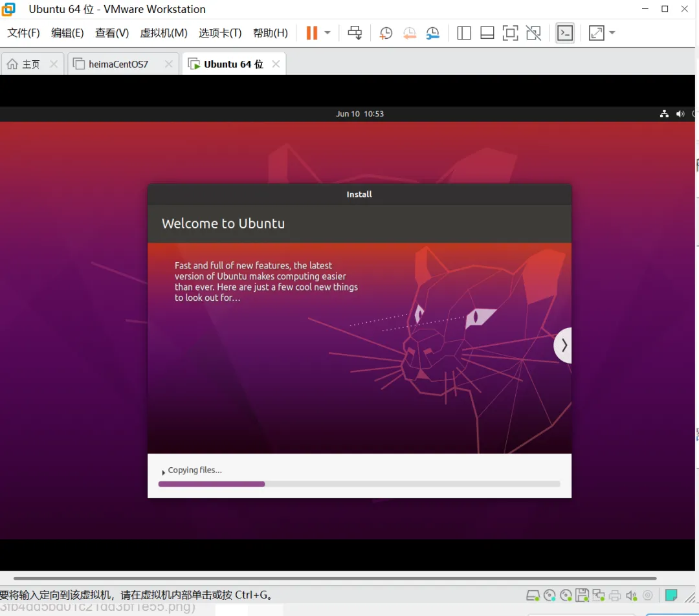Expand the stretch display dropdown arrow
699x616 pixels.
coord(612,32)
